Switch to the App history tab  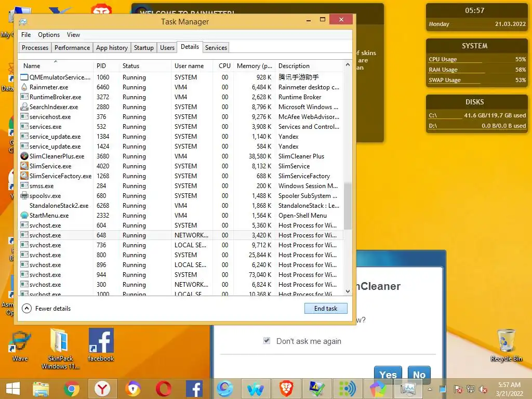pos(112,47)
